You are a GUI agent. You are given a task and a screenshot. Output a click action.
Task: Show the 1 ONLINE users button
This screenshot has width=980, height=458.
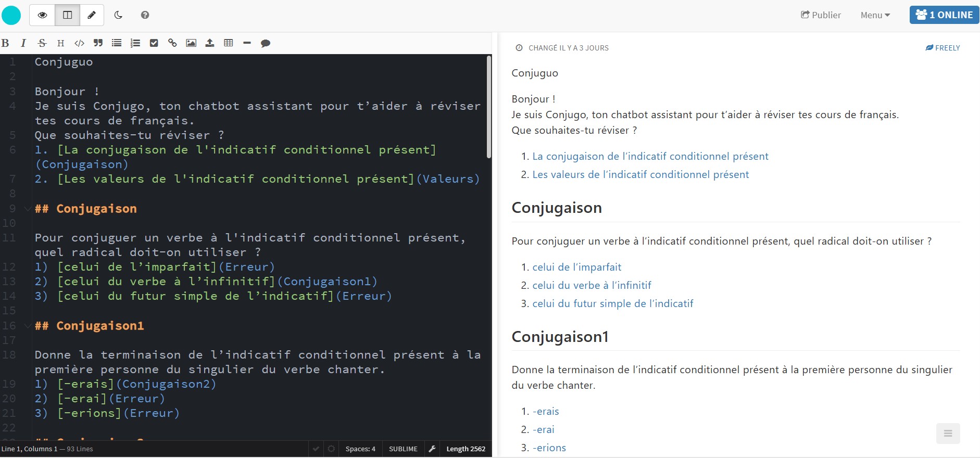(x=944, y=15)
